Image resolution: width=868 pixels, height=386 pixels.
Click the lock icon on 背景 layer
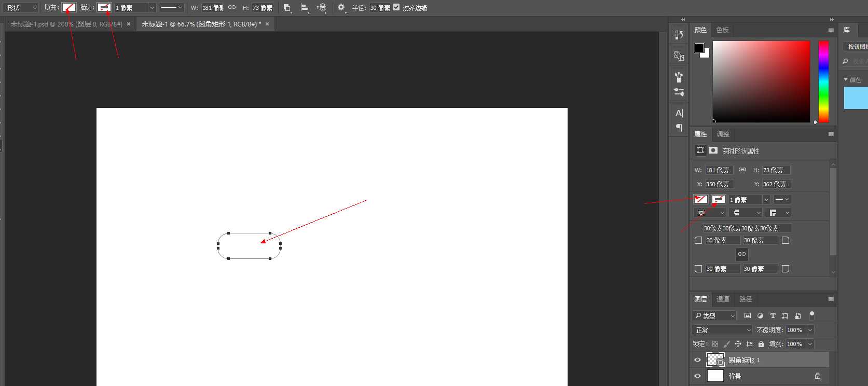pyautogui.click(x=818, y=376)
